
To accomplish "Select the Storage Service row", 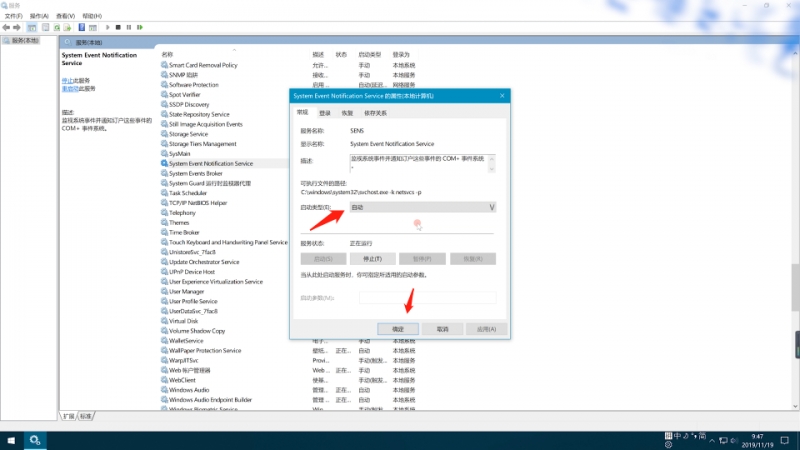I will pos(189,134).
